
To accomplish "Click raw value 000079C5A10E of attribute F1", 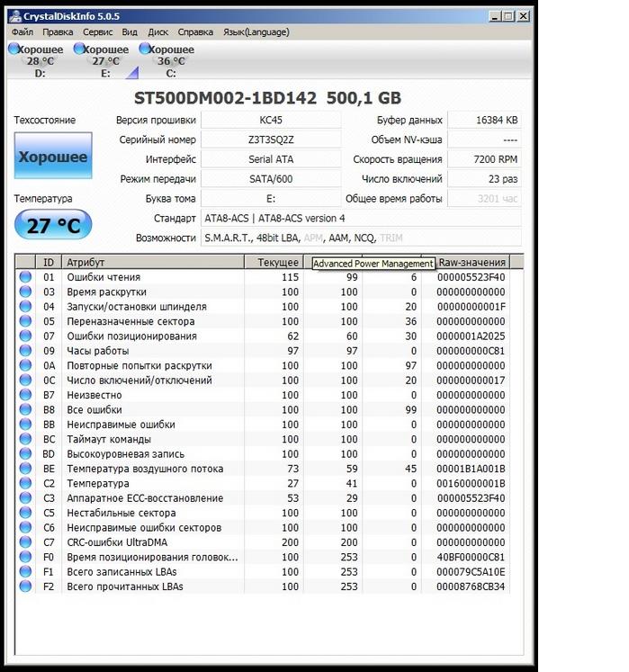I will [472, 572].
